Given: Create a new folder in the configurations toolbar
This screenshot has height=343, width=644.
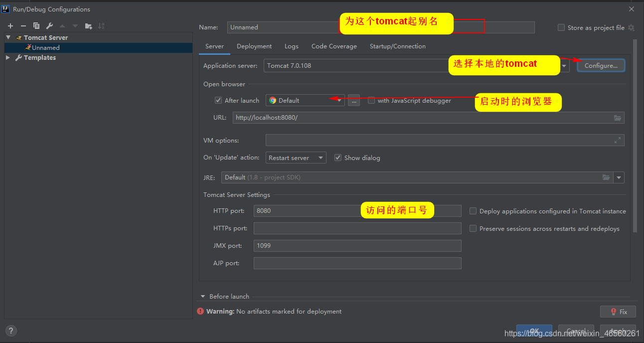Looking at the screenshot, I should [89, 26].
